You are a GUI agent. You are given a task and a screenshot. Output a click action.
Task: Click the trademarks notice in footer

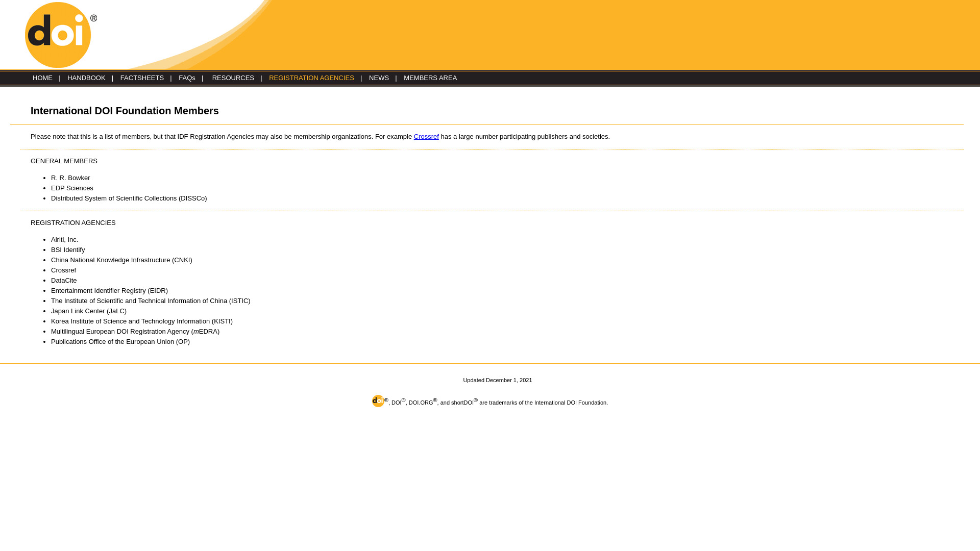490,402
